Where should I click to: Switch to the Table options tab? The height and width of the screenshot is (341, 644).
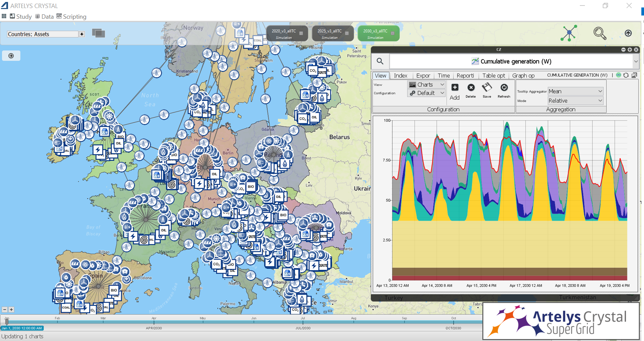(494, 75)
